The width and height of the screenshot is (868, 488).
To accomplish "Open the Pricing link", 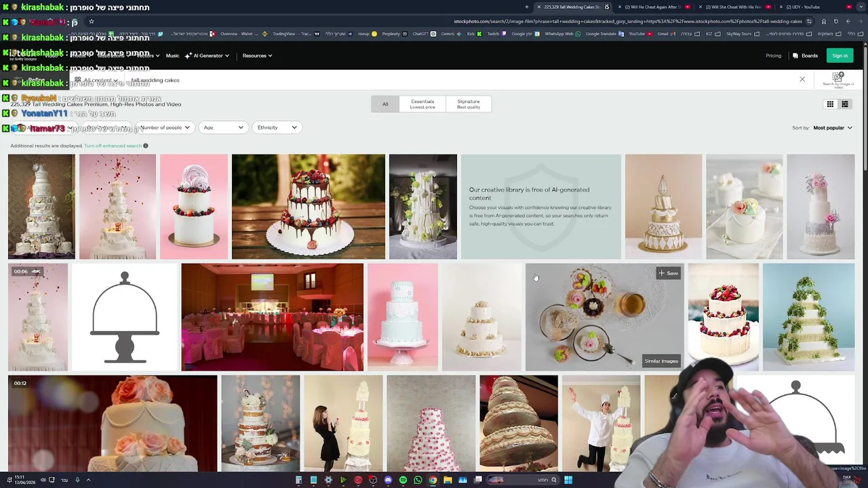I will point(773,56).
